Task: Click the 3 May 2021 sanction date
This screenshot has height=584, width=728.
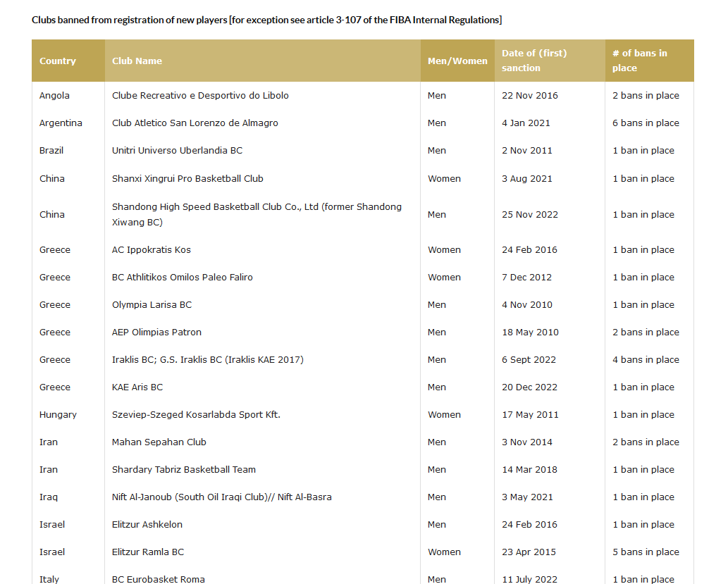Action: (x=527, y=497)
